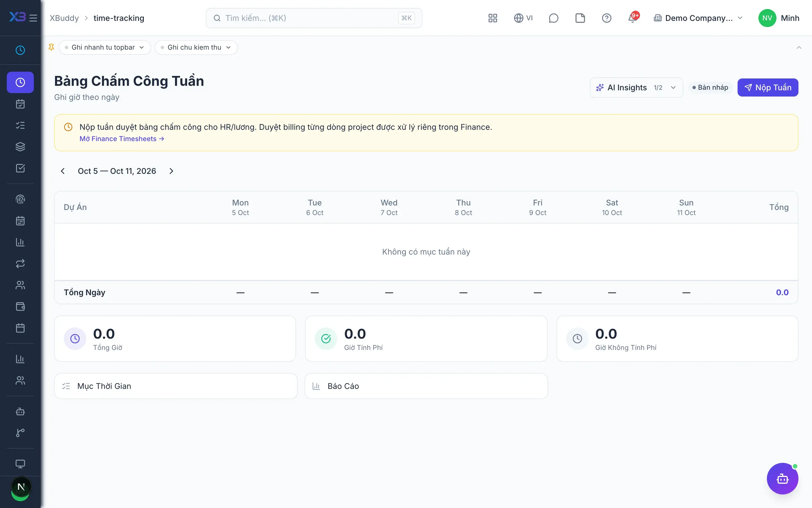Open the help question mark icon
Viewport: 812px width, 508px height.
606,18
